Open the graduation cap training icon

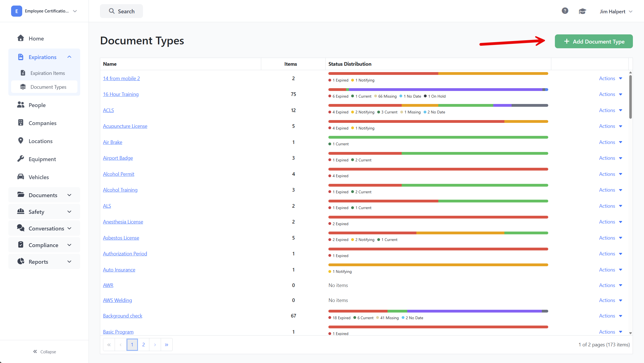582,11
